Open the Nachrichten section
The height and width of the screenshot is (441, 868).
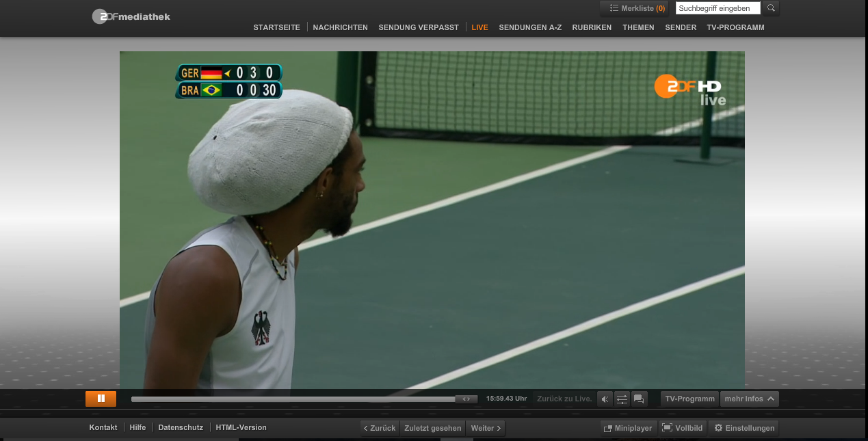pyautogui.click(x=340, y=27)
